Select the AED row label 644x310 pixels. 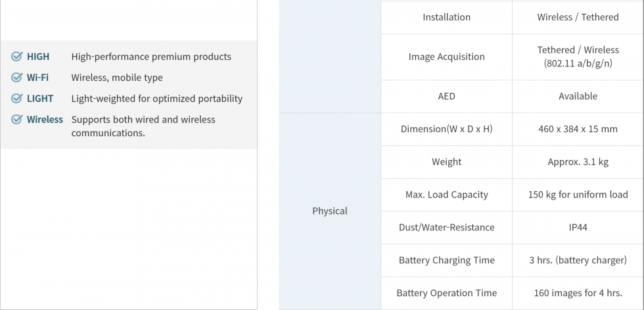447,96
